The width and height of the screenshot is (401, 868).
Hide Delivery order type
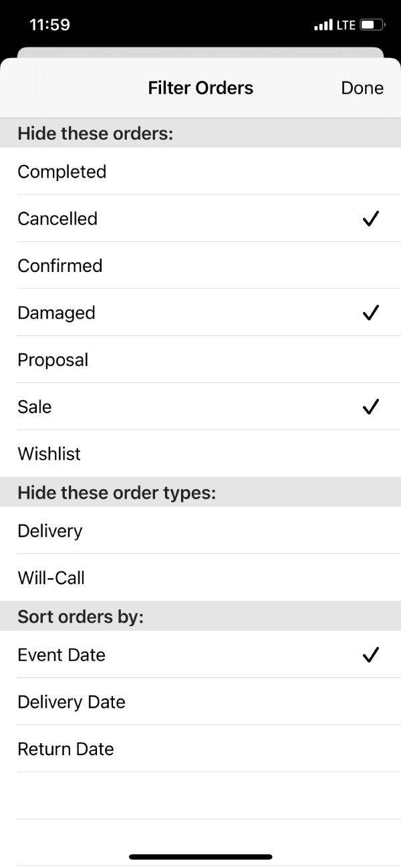coord(200,531)
